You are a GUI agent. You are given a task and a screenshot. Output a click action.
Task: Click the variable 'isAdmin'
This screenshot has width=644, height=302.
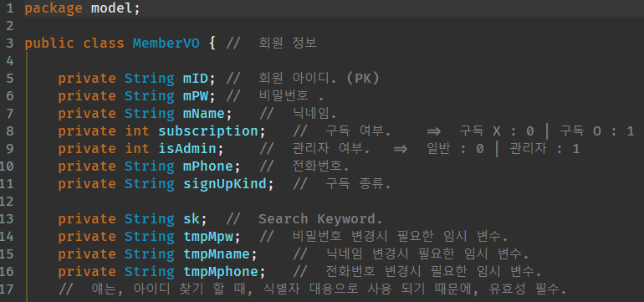187,149
